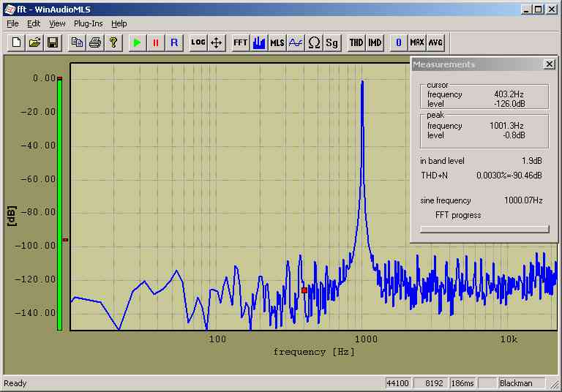Open the Plug-Ins menu

coord(89,23)
